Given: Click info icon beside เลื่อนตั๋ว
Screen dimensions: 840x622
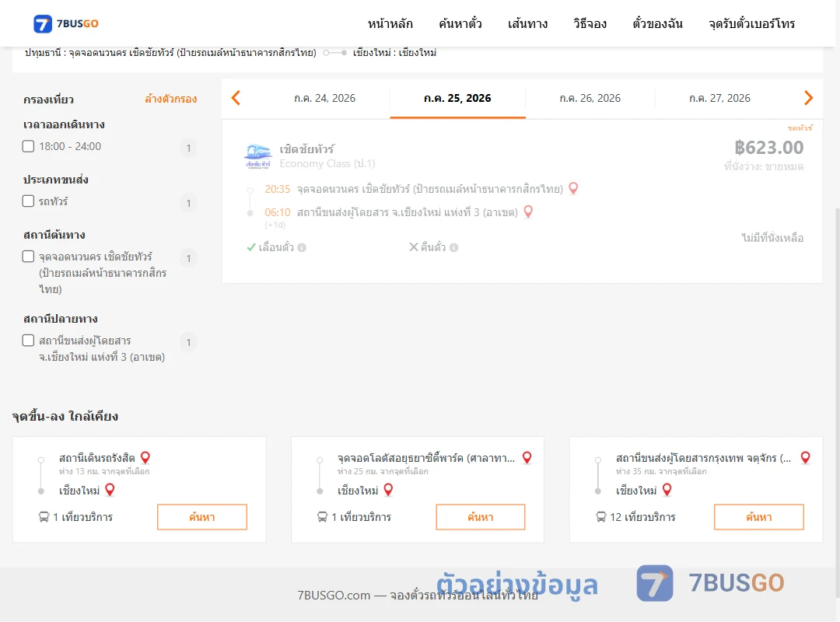Looking at the screenshot, I should (302, 247).
